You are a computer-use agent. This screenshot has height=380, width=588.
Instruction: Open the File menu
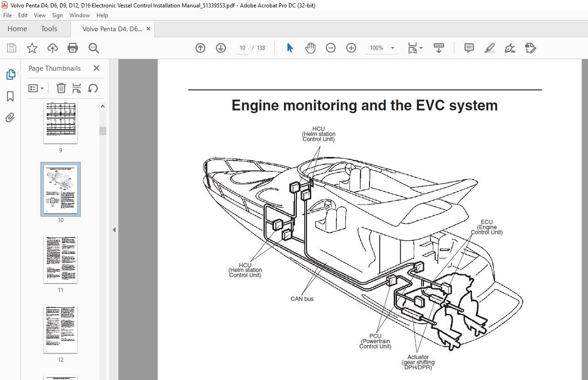pos(7,15)
